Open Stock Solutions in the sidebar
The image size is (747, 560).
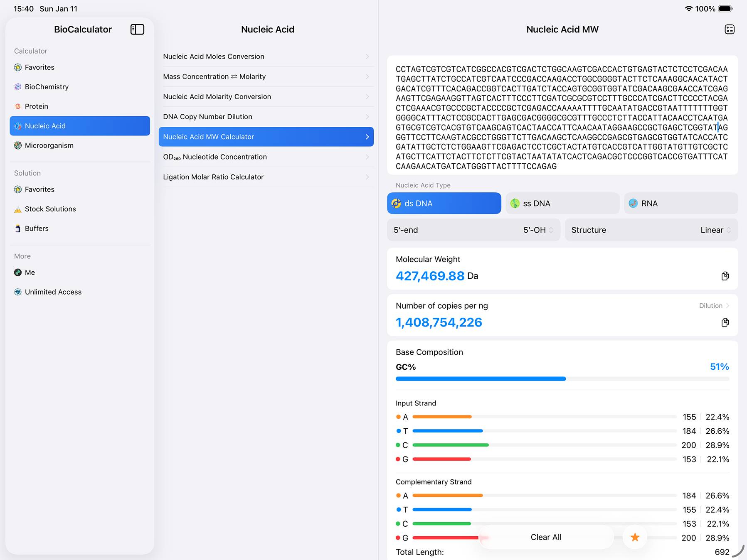tap(50, 209)
